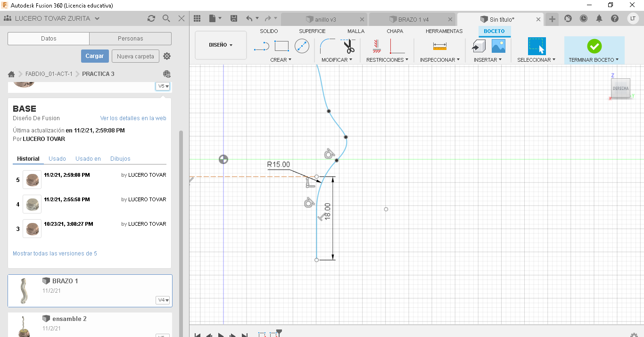644x337 pixels.
Task: Open data panel settings gear
Action: click(167, 56)
